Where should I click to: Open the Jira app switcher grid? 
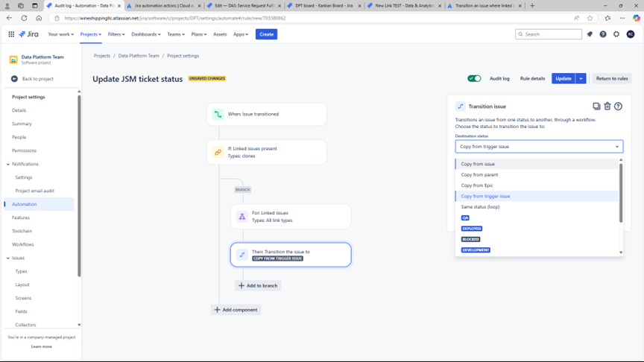click(11, 34)
